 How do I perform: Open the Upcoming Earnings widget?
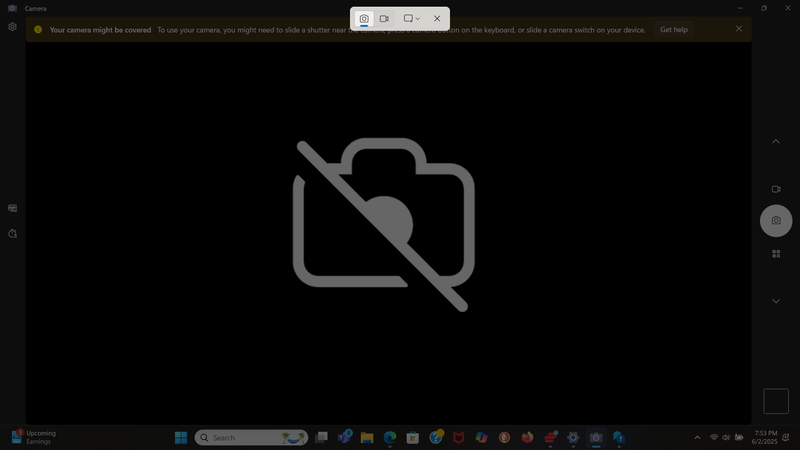point(34,437)
